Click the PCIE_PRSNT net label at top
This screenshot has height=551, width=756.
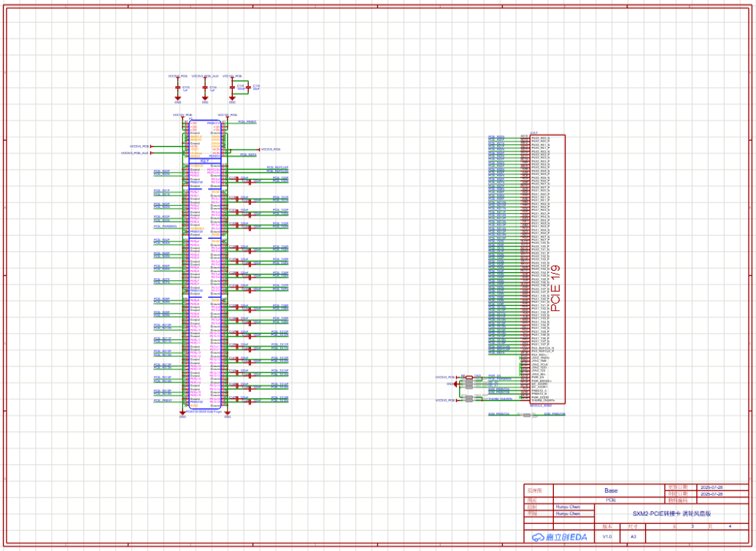point(247,122)
